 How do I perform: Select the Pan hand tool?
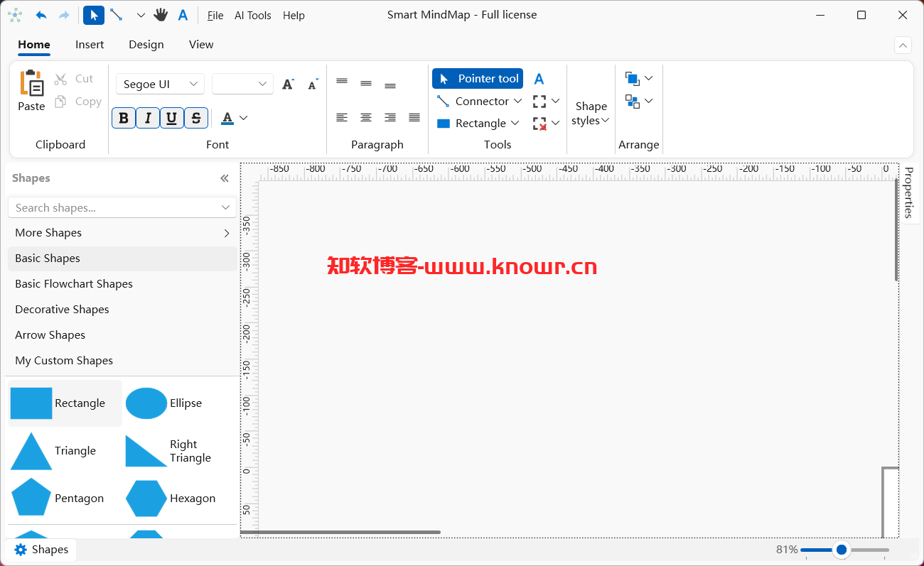[161, 15]
